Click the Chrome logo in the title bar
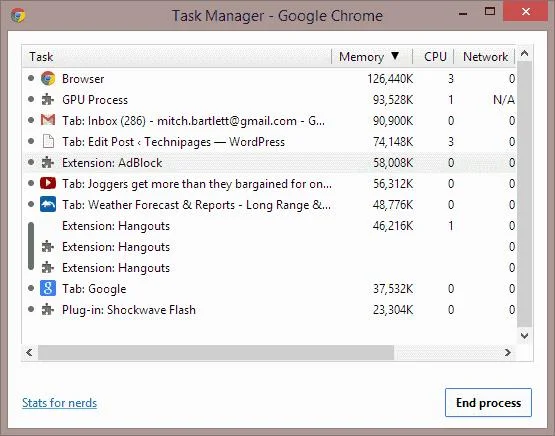555x436 pixels. [x=18, y=16]
